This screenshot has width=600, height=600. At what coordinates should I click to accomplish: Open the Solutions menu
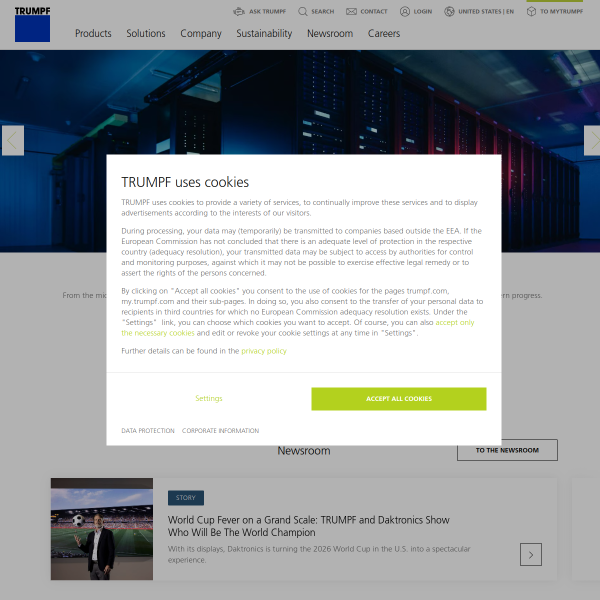(146, 33)
